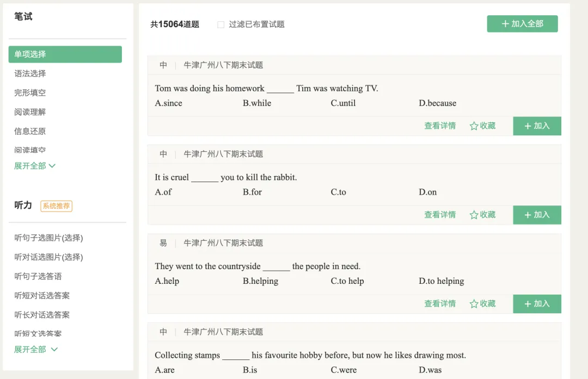Click 查看详情 on the countryside question
This screenshot has height=379, width=588.
point(440,303)
